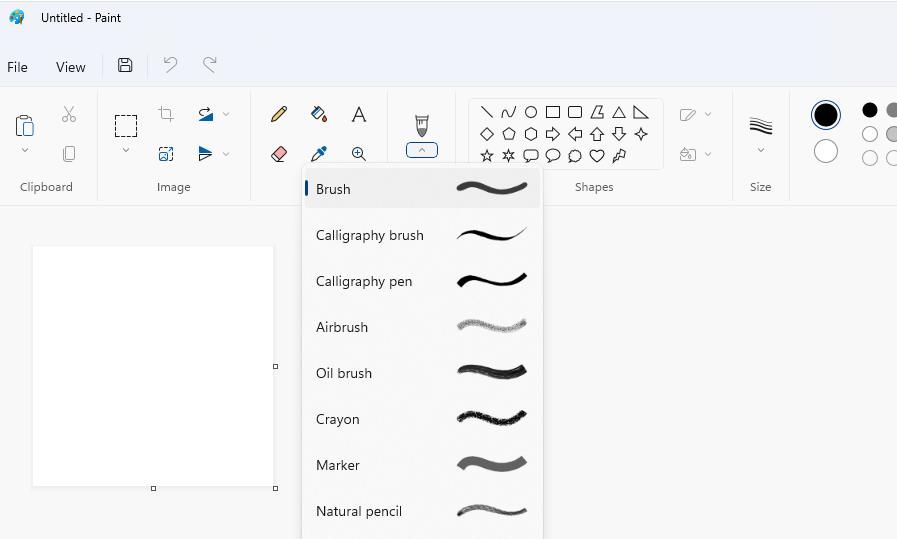Click the black palette swatch
The image size is (897, 539).
click(870, 110)
